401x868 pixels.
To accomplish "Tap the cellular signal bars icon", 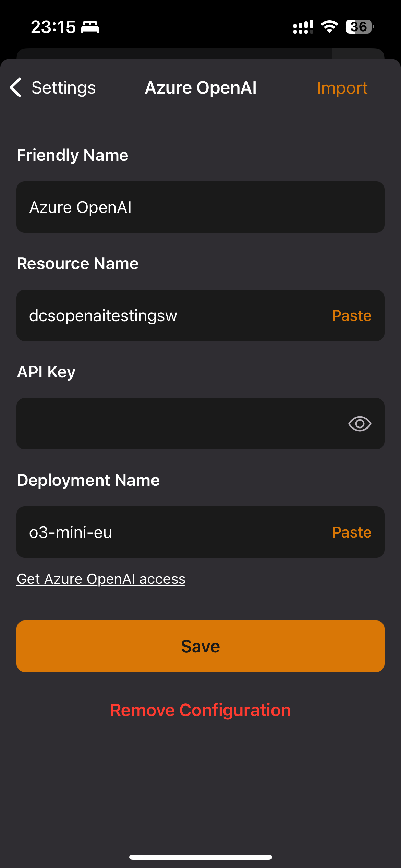I will pyautogui.click(x=303, y=27).
